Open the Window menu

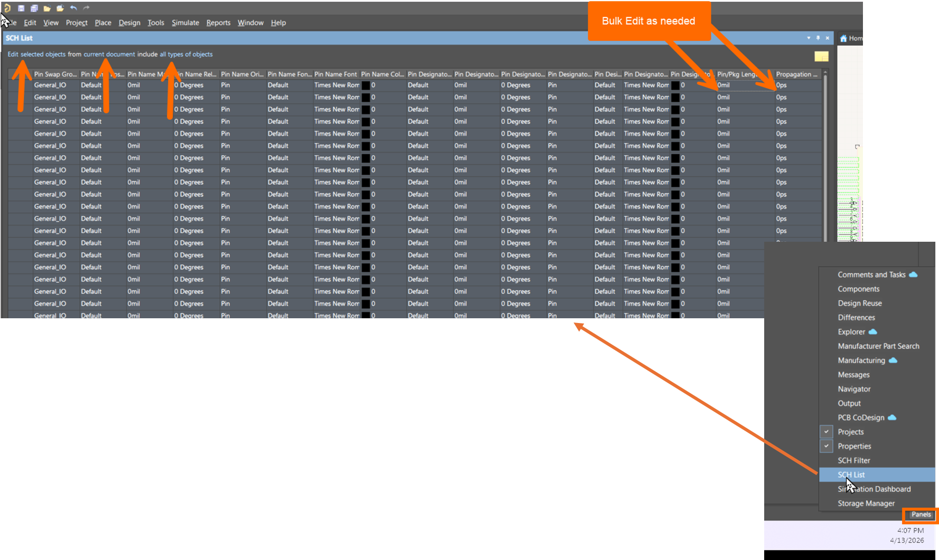coord(250,23)
